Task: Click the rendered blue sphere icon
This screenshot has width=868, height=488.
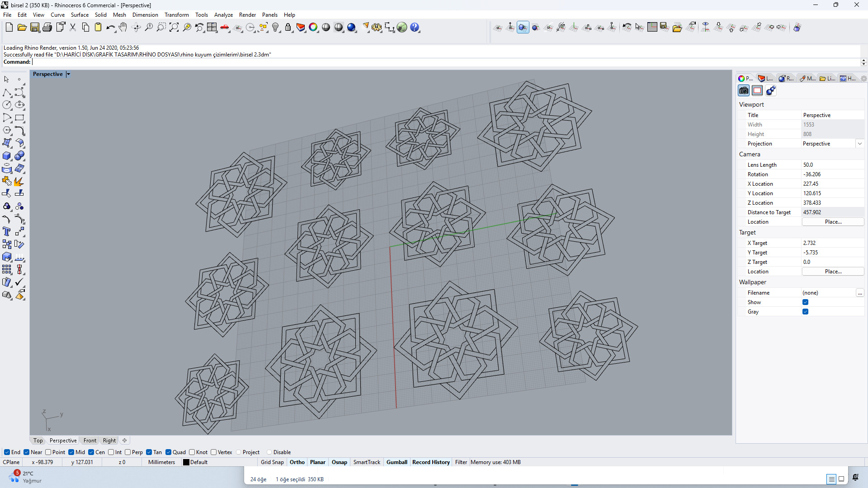Action: pos(351,28)
